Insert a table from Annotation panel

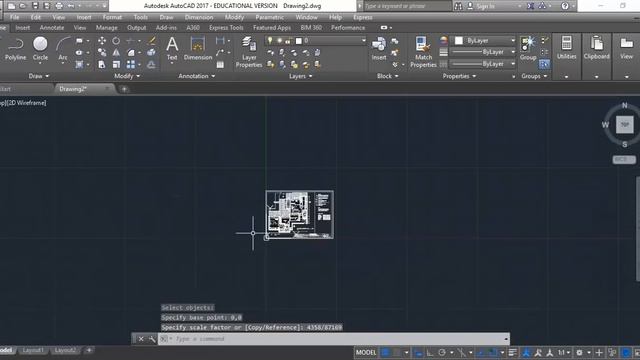coord(220,64)
